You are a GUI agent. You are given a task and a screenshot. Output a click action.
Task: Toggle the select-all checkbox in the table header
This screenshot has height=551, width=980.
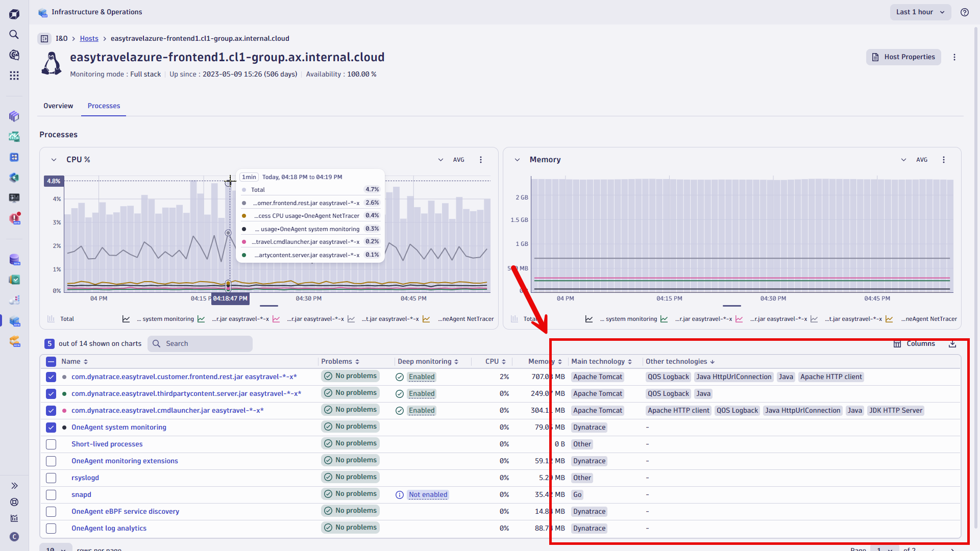pos(51,361)
